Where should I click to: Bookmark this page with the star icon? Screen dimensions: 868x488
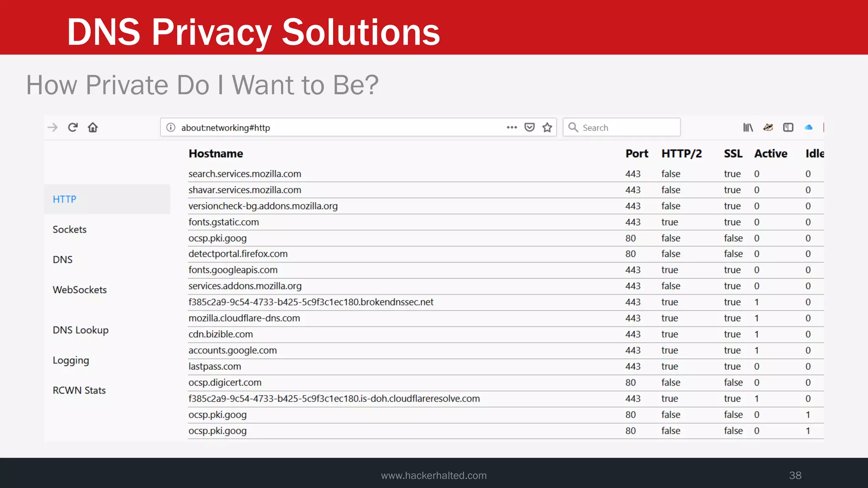tap(547, 128)
